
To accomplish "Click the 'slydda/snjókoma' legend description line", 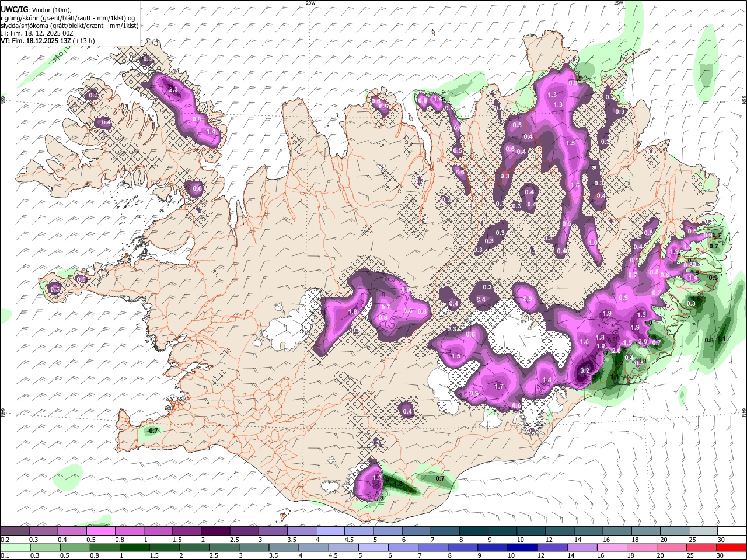I will click(69, 25).
